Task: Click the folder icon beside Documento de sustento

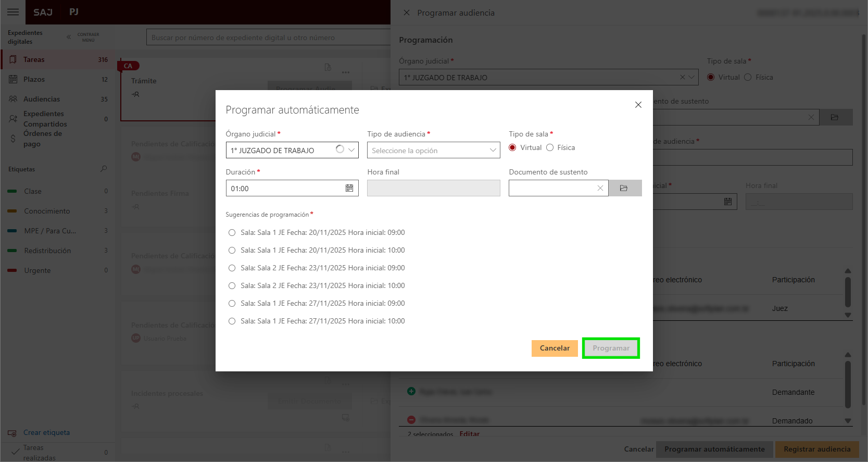Action: coord(624,188)
